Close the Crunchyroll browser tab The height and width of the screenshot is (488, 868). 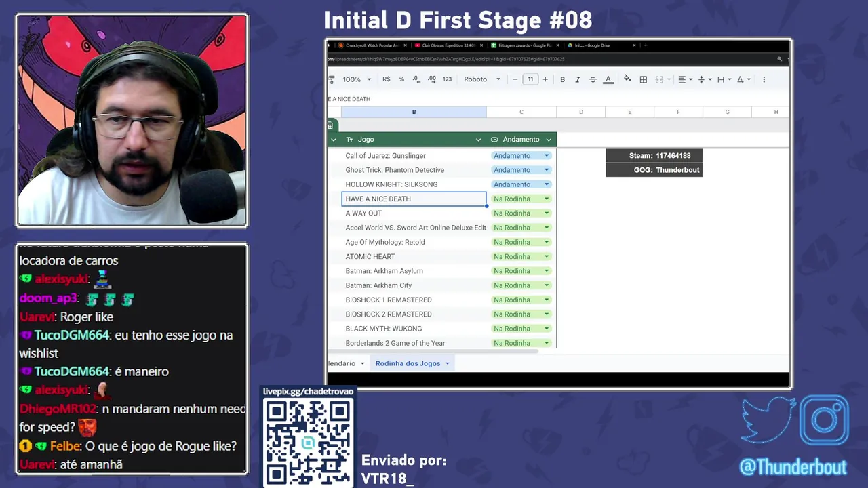click(406, 45)
